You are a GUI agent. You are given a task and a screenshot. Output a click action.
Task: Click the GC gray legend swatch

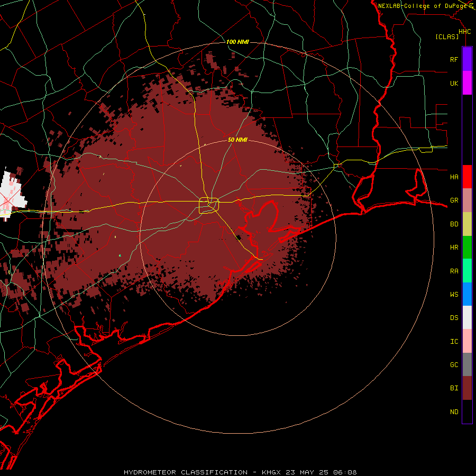[x=467, y=364]
